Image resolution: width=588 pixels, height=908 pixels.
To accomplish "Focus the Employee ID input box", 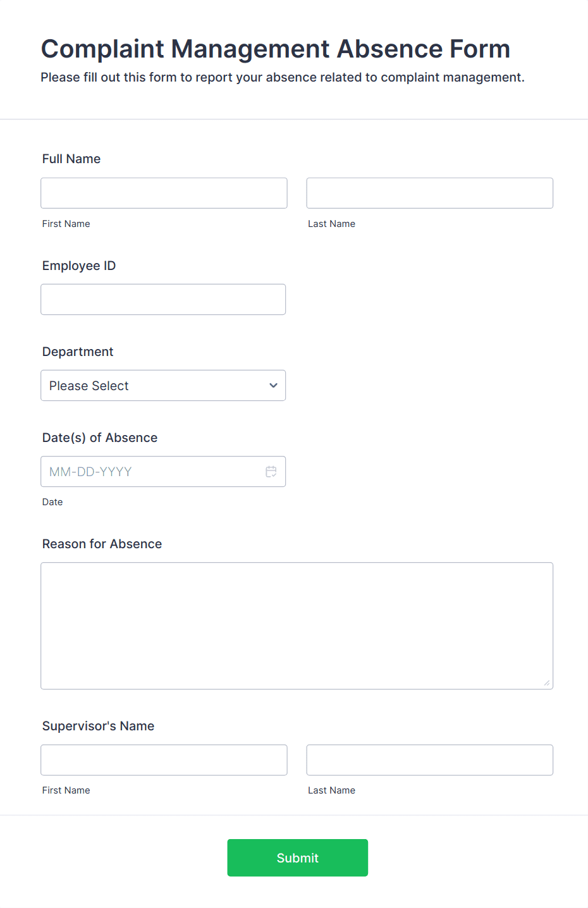I will [x=163, y=299].
